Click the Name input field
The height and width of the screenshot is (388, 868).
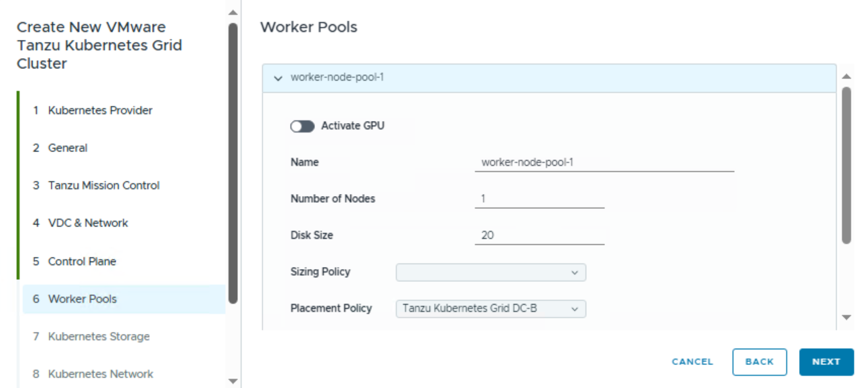pyautogui.click(x=604, y=163)
